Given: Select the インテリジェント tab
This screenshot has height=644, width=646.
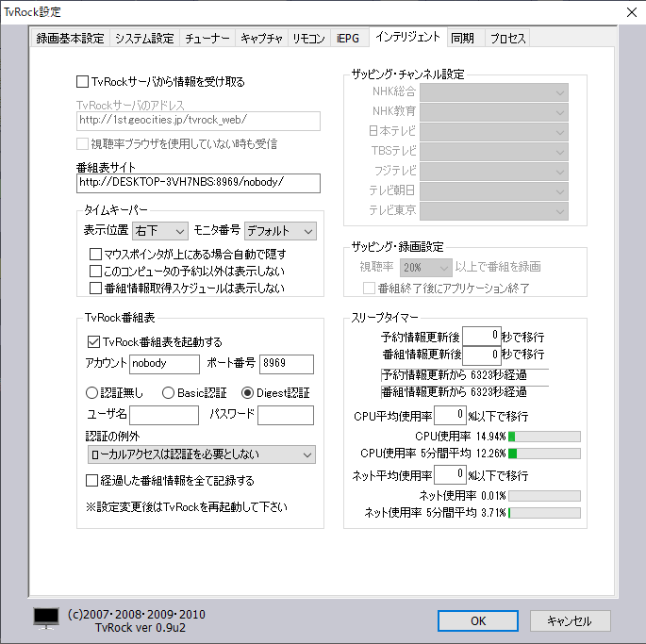Looking at the screenshot, I should click(x=407, y=37).
